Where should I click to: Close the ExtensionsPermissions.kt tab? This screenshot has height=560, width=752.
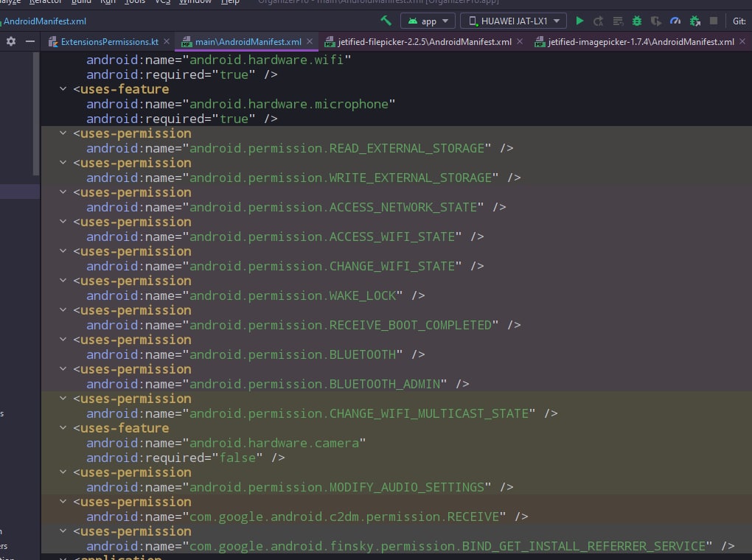(x=167, y=42)
